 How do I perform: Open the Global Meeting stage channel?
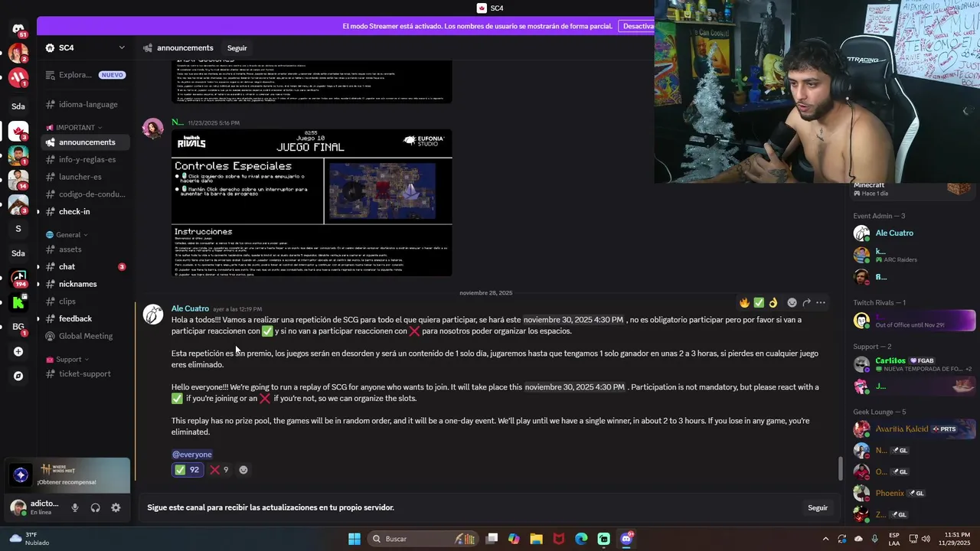pyautogui.click(x=85, y=336)
